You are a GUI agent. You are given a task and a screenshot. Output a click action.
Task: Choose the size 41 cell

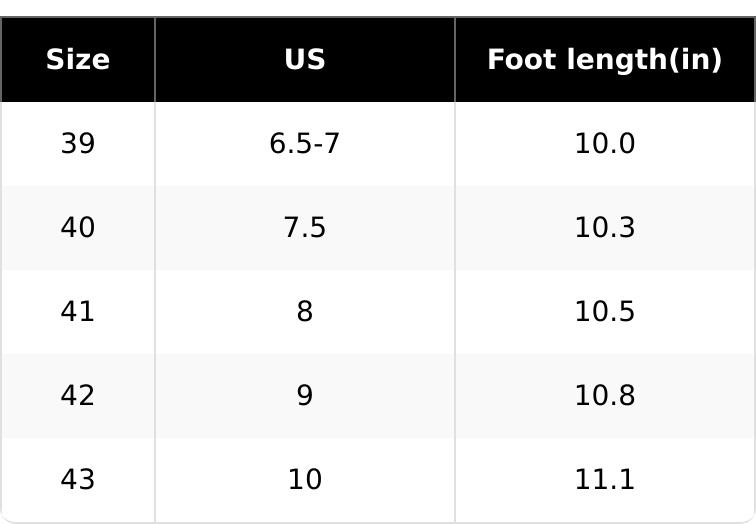(x=78, y=312)
